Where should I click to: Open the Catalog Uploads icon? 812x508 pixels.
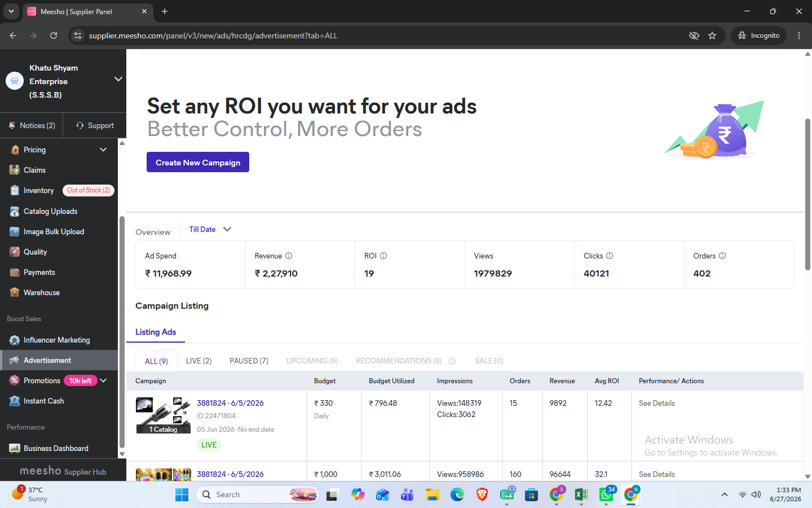(15, 211)
